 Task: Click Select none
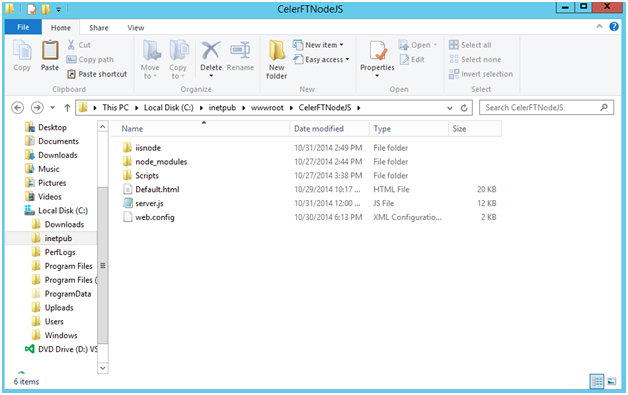point(475,59)
